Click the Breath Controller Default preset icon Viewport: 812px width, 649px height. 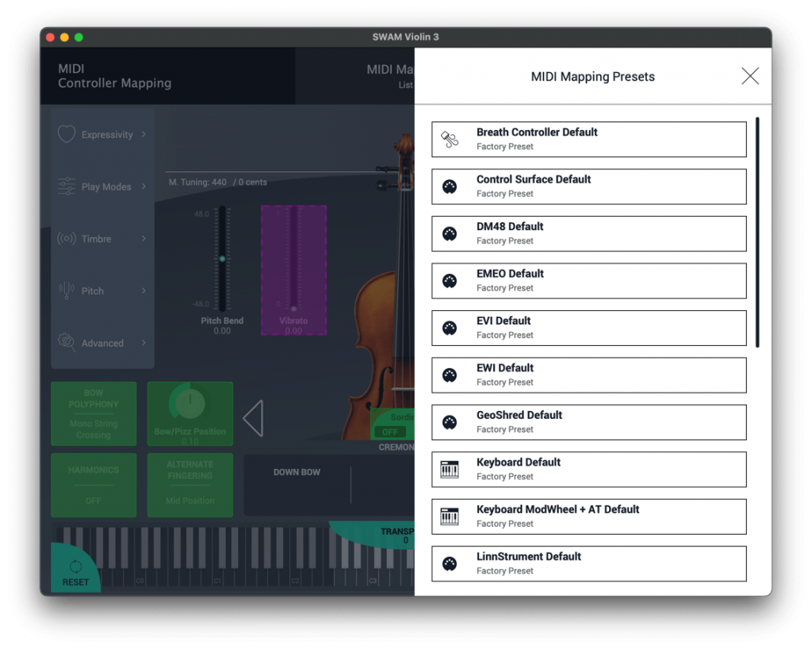(x=450, y=140)
